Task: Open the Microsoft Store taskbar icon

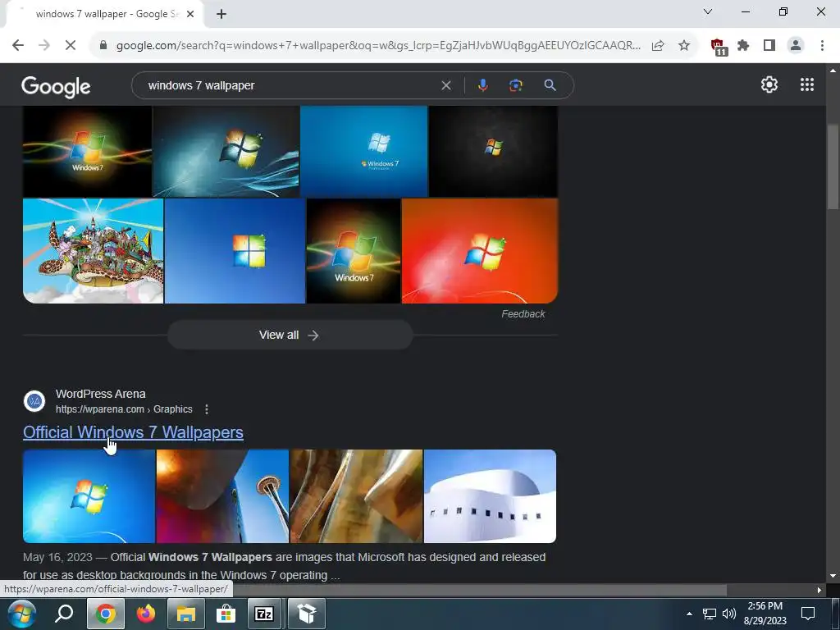Action: (x=226, y=614)
